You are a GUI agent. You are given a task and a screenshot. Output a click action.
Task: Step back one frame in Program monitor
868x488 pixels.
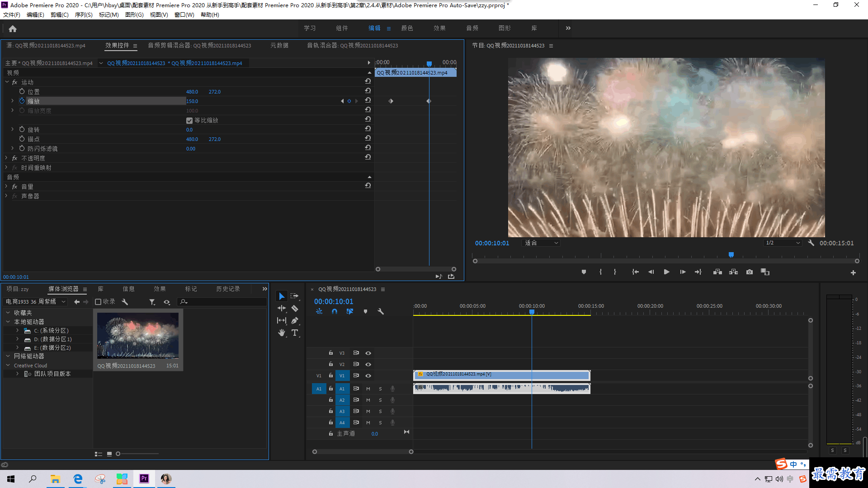click(651, 272)
